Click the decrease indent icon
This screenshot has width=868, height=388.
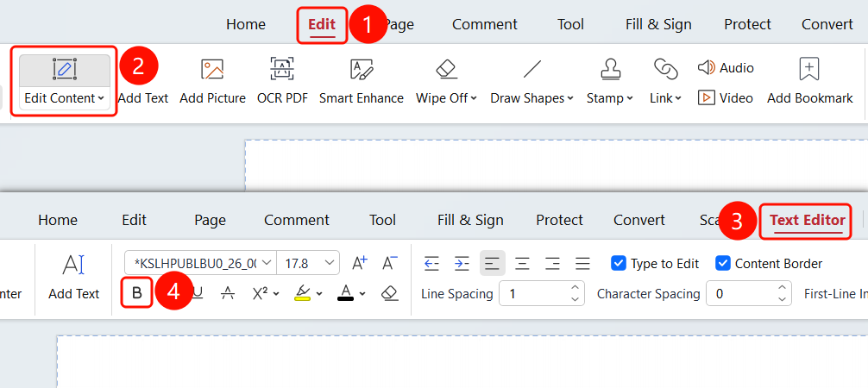[x=431, y=264]
